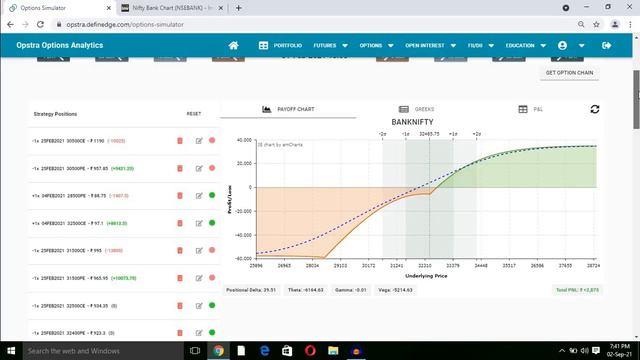Open Opera from the taskbar

[310, 351]
